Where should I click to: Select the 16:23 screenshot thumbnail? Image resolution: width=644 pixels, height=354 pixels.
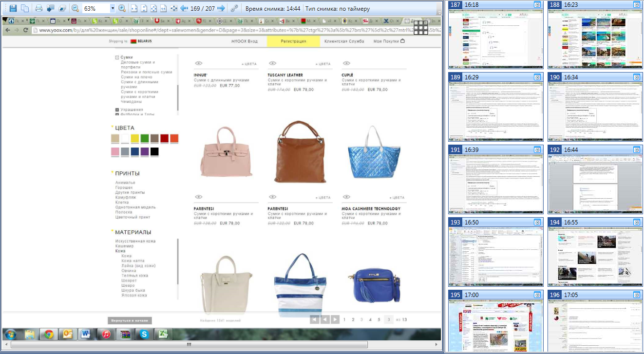pos(595,35)
